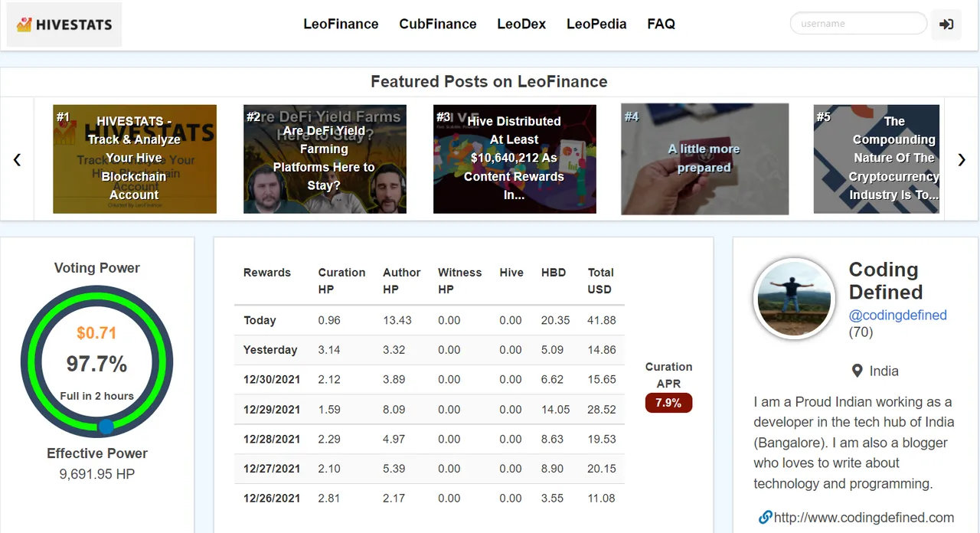Image resolution: width=980 pixels, height=533 pixels.
Task: Select the 12/27/2021 rewards row label
Action: [x=272, y=469]
